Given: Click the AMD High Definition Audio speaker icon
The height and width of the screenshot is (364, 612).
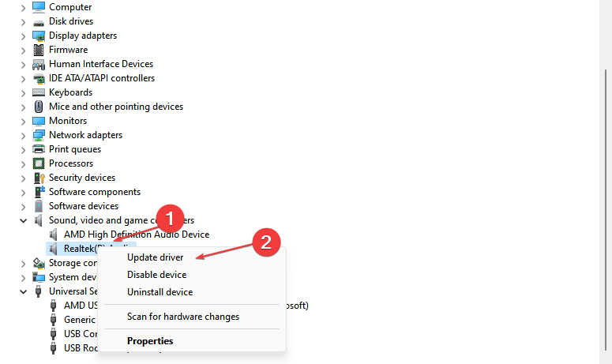Looking at the screenshot, I should coord(54,235).
